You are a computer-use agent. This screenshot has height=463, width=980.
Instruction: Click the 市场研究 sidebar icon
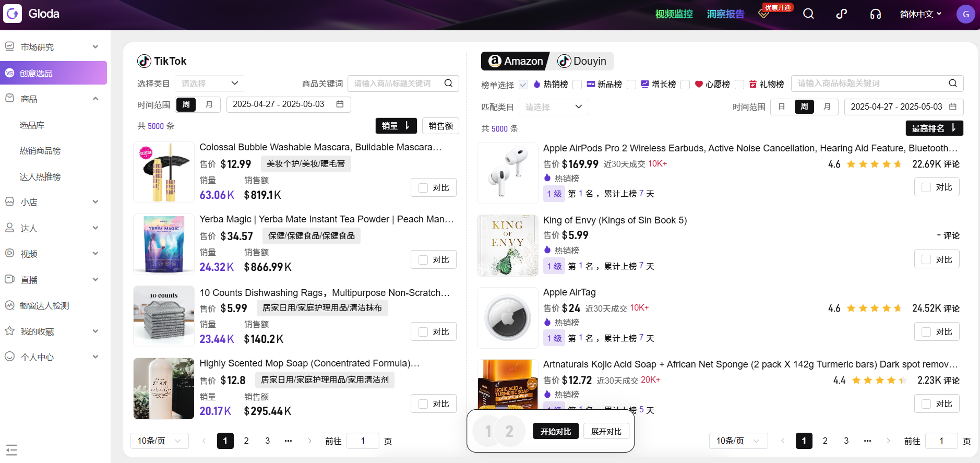(x=9, y=46)
